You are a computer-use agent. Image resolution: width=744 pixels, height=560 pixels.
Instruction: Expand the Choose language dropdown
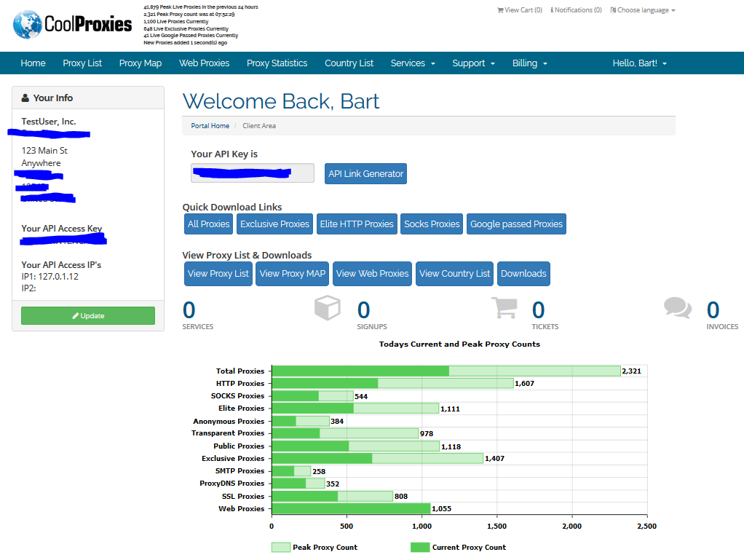[643, 10]
